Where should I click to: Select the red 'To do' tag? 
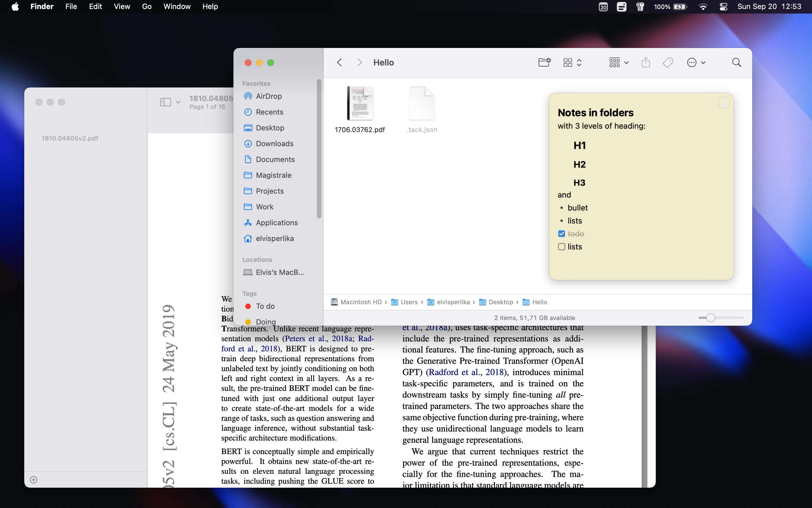point(260,306)
